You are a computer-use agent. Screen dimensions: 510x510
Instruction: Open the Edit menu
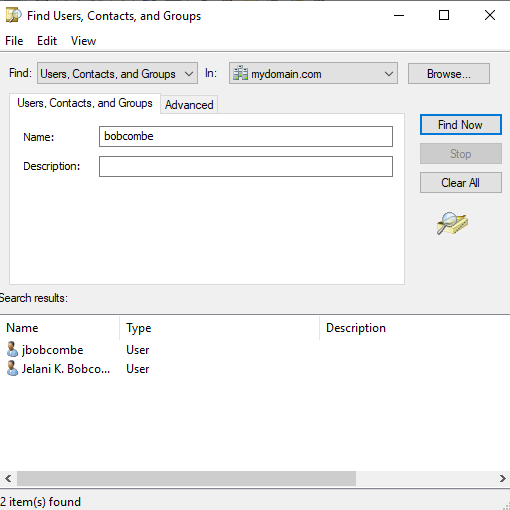coord(47,41)
